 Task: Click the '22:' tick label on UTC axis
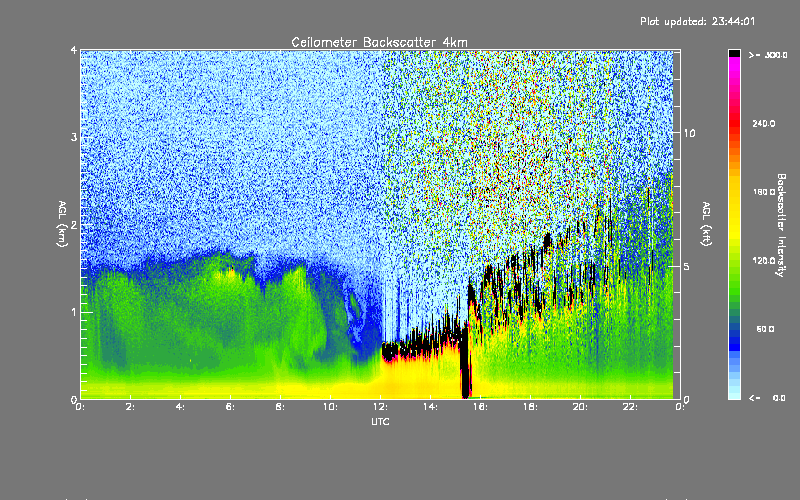(630, 407)
